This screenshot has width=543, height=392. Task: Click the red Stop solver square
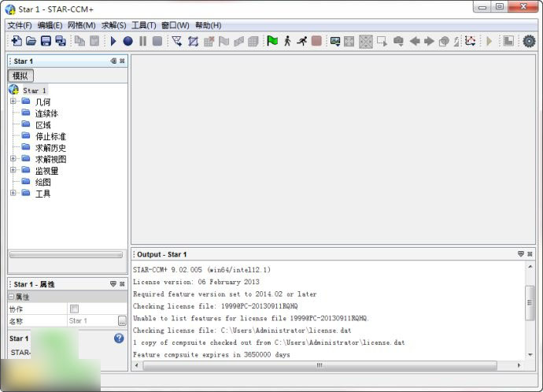point(316,41)
